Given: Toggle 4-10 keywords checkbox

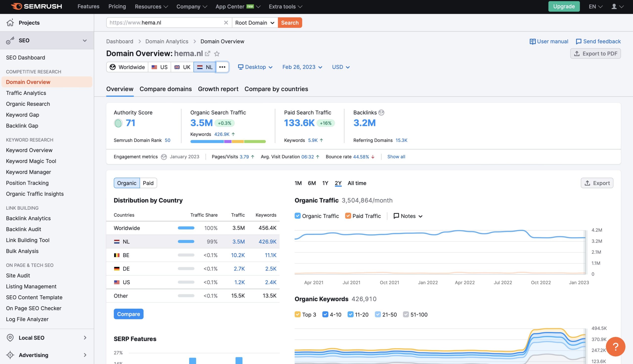Looking at the screenshot, I should (x=325, y=314).
